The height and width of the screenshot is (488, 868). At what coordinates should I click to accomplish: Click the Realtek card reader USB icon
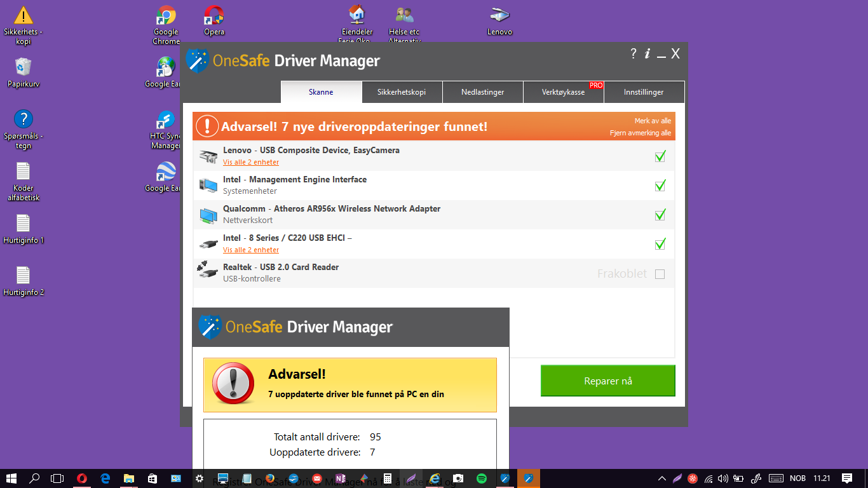tap(208, 270)
